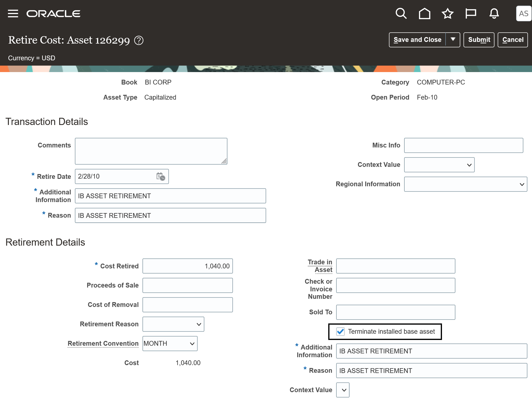Uncheck Terminate installed base asset
Image resolution: width=532 pixels, height=407 pixels.
pos(340,332)
